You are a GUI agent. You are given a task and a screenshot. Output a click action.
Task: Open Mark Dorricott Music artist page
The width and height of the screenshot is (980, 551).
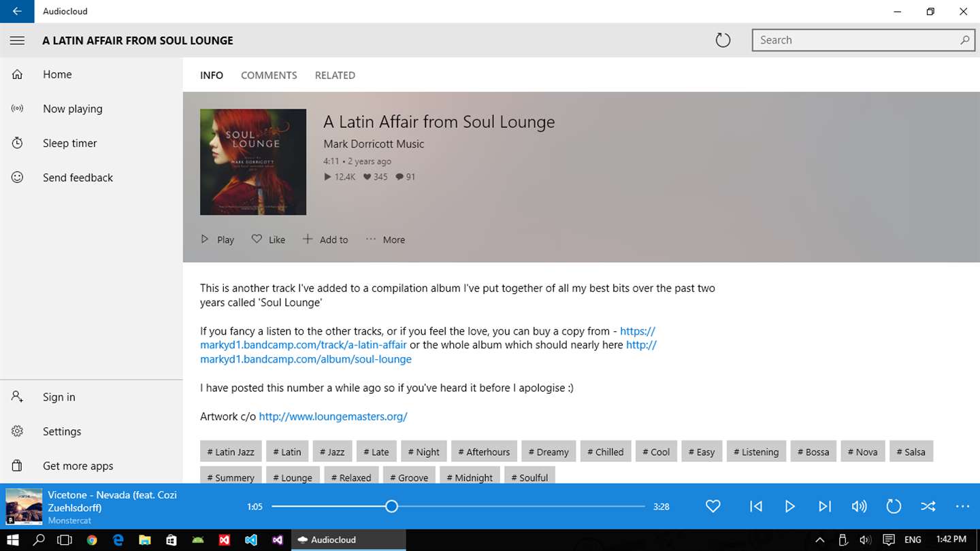coord(374,144)
